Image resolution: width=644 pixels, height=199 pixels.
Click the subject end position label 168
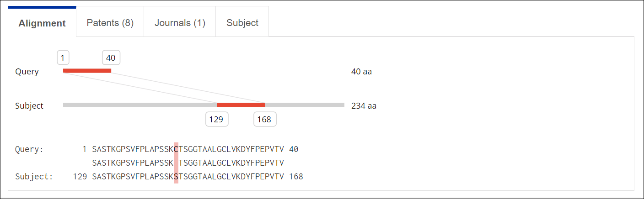point(264,120)
